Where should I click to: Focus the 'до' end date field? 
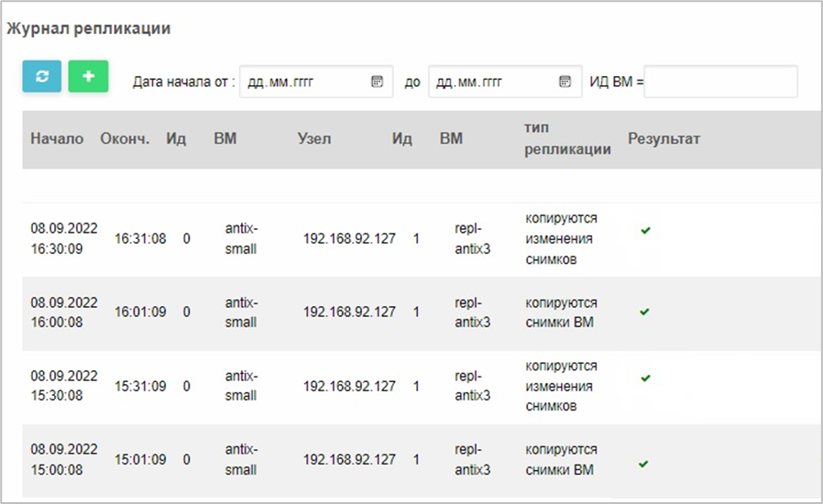(x=505, y=82)
